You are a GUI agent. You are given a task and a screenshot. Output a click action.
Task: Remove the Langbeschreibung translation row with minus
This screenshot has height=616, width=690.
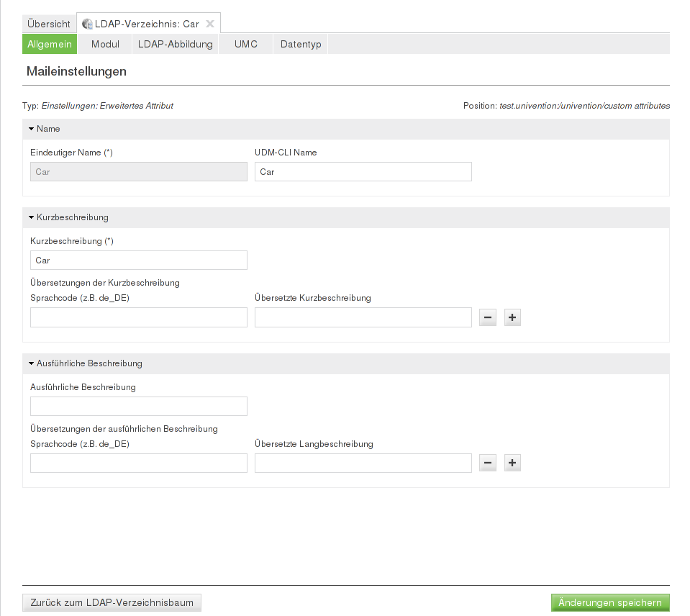[488, 463]
